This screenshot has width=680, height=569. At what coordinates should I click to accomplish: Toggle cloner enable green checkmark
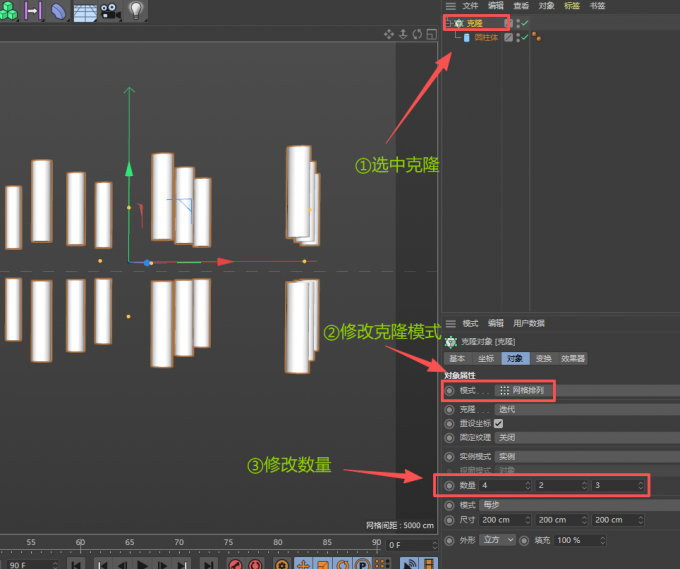point(525,23)
